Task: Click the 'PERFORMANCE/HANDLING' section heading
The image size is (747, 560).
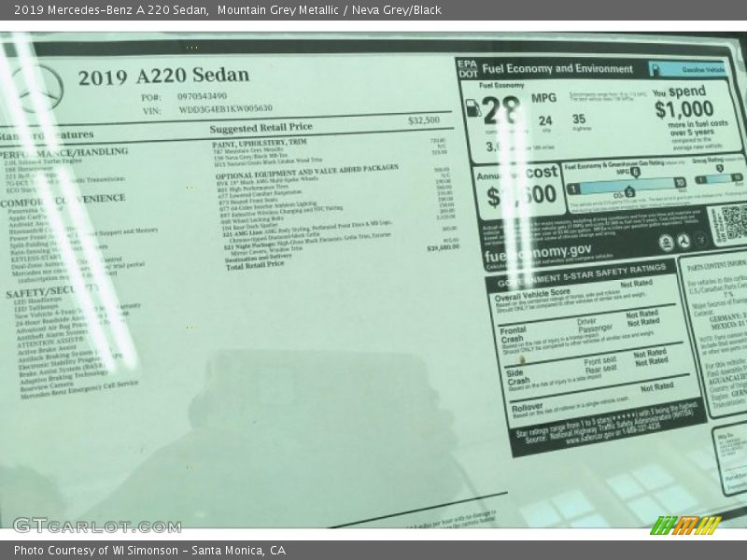Action: (x=63, y=153)
